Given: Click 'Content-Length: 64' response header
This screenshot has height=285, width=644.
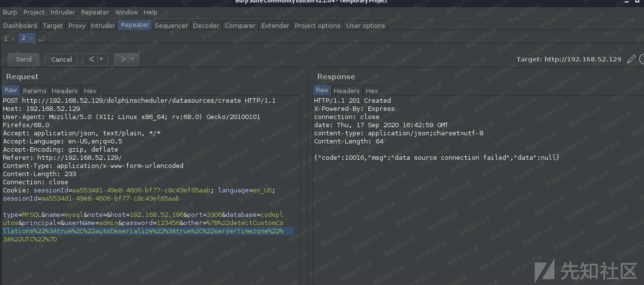Looking at the screenshot, I should click(x=348, y=141).
